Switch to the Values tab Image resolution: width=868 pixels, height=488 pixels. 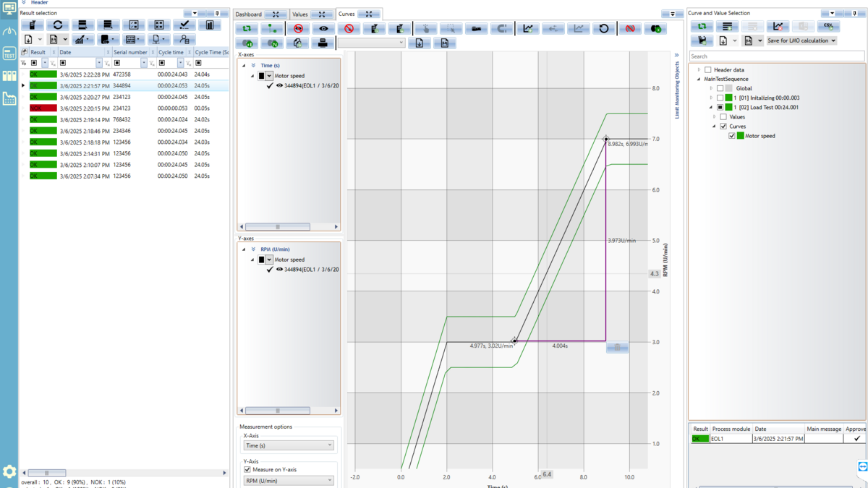(300, 14)
